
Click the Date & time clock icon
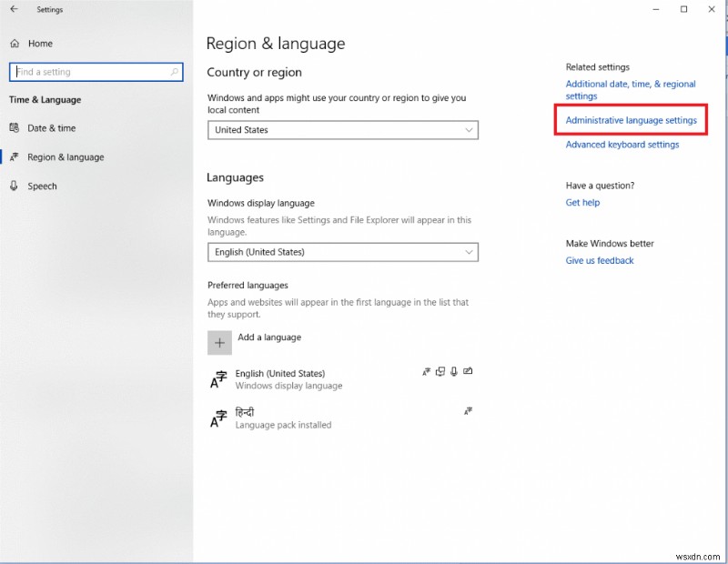pos(15,127)
